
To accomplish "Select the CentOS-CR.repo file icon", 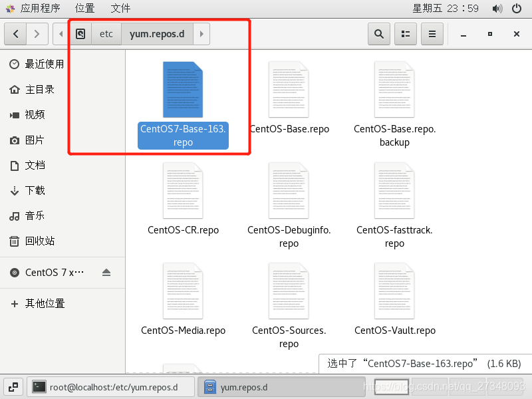I will [x=183, y=191].
